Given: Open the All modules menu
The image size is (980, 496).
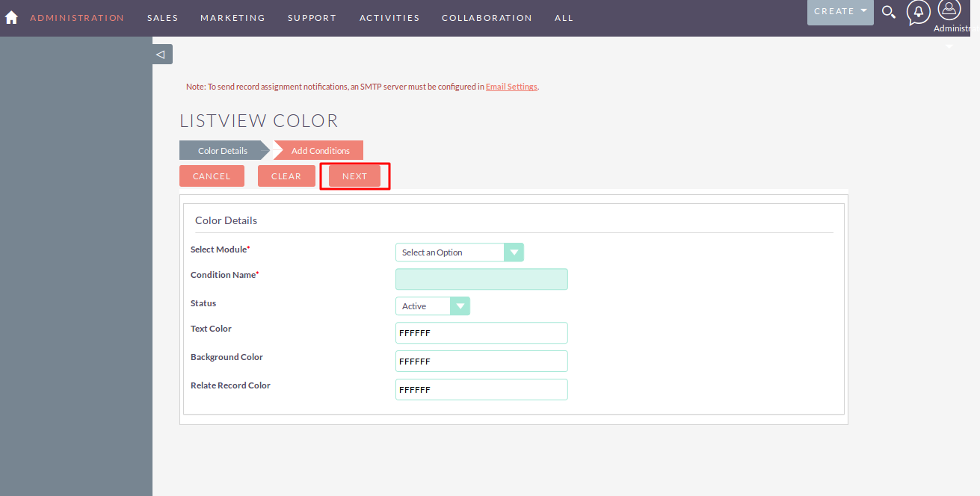Looking at the screenshot, I should (x=564, y=18).
